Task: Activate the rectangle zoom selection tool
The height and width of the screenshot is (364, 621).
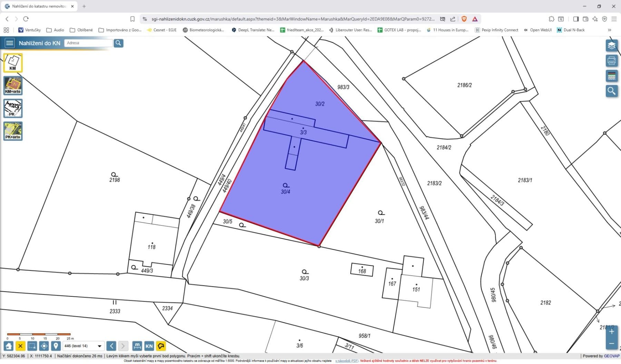Action: click(x=32, y=346)
